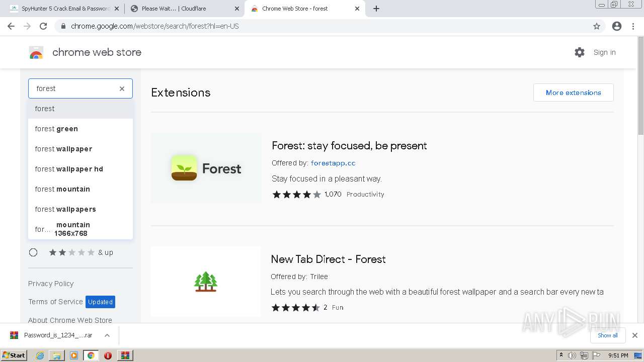The height and width of the screenshot is (362, 644).
Task: Show hidden system tray icons
Action: click(561, 355)
